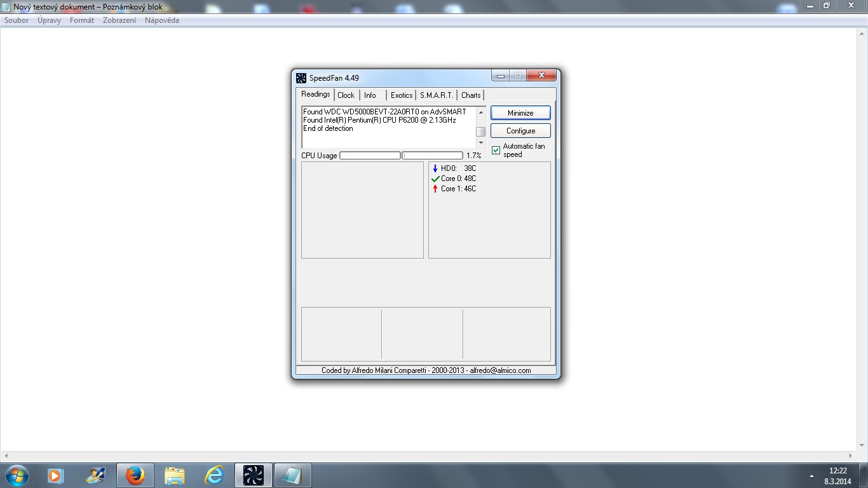Close the SpeedFan window
Image resolution: width=868 pixels, height=488 pixels.
[541, 76]
